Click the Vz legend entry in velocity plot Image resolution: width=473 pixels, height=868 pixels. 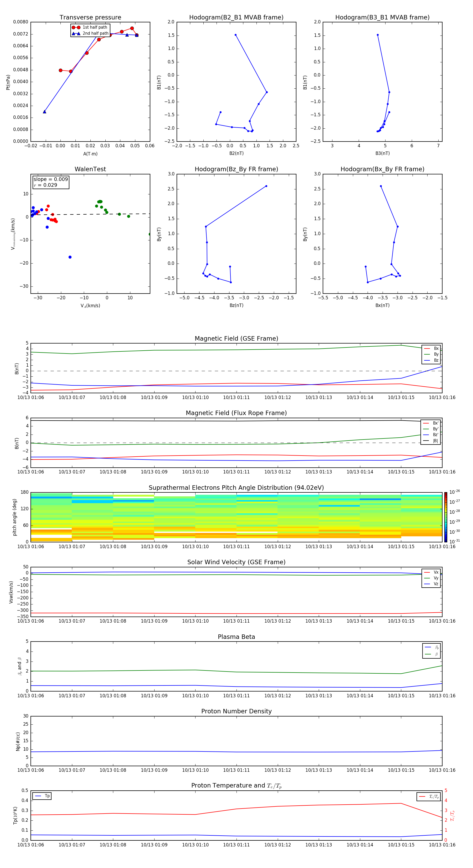[431, 584]
